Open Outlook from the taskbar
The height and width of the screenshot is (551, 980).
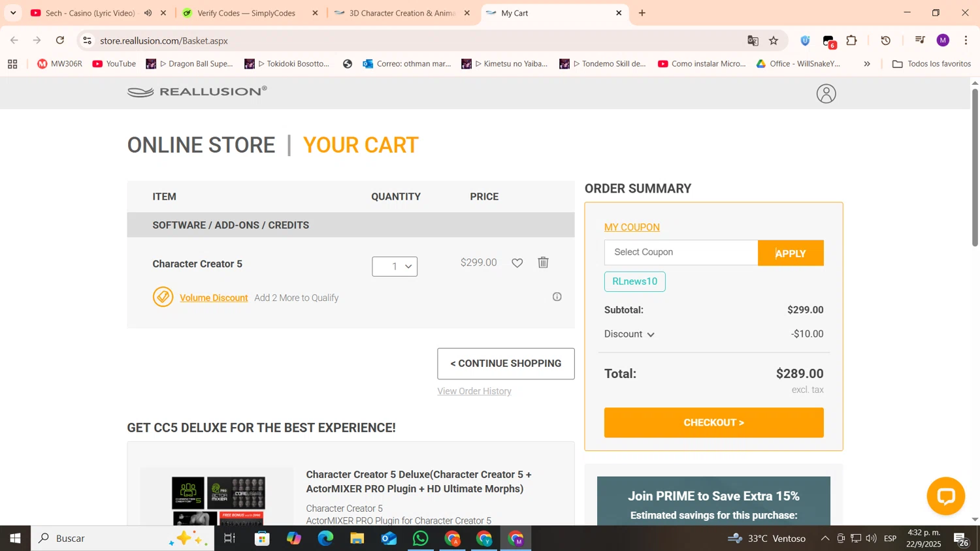click(x=389, y=539)
